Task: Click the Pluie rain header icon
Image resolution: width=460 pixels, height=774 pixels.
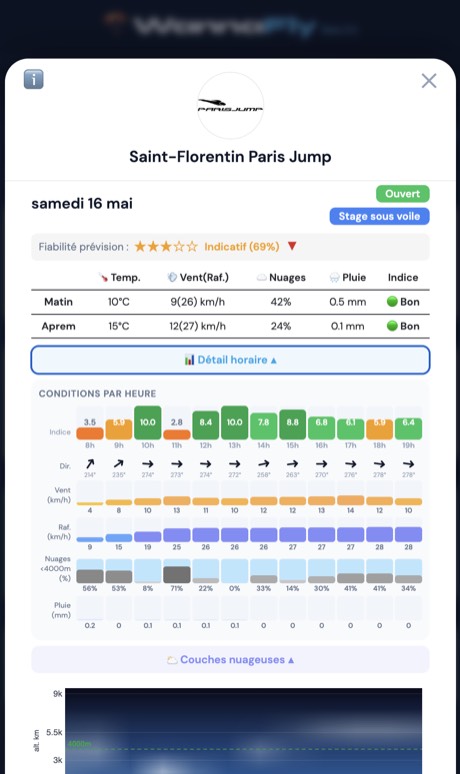Action: [334, 278]
